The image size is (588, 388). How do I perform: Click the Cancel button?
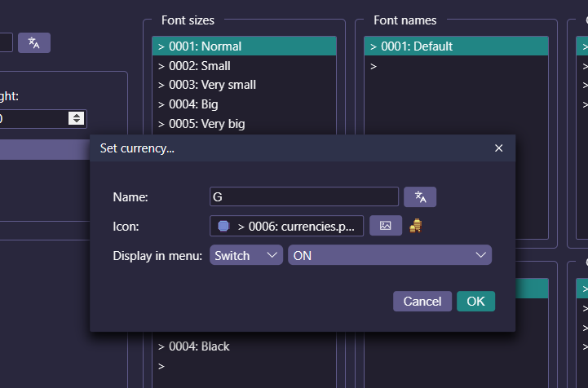coord(422,302)
